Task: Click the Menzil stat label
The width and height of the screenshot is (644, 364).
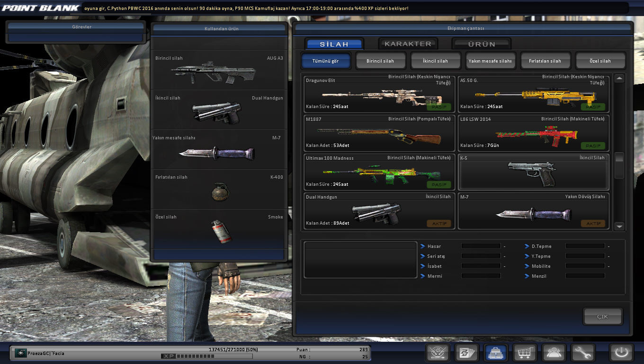Action: click(539, 276)
